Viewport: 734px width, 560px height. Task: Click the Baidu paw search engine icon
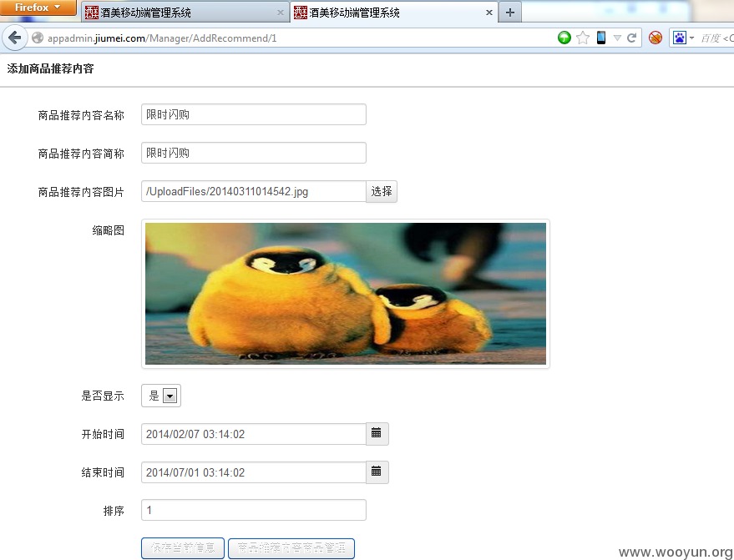(679, 38)
